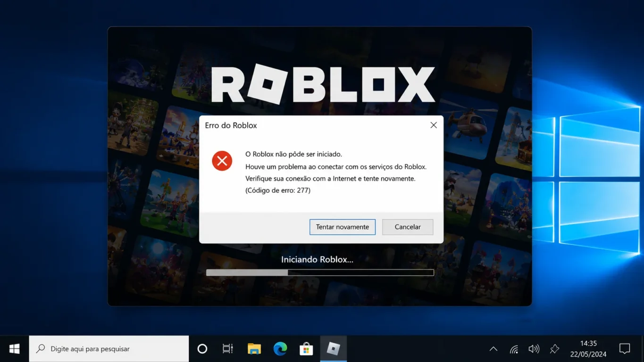Open Wi-Fi network status icon
The width and height of the screenshot is (644, 362).
[x=514, y=349]
